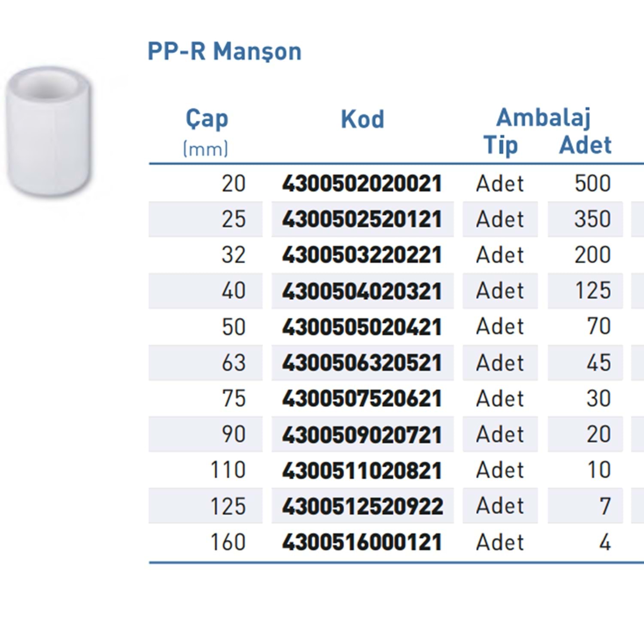Click the Kod column header
This screenshot has height=644, width=644.
tap(362, 119)
